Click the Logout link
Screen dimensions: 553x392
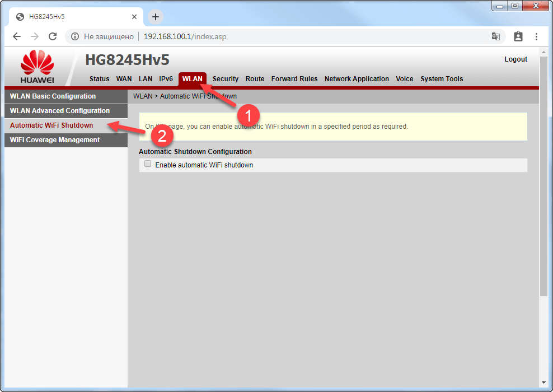click(515, 59)
